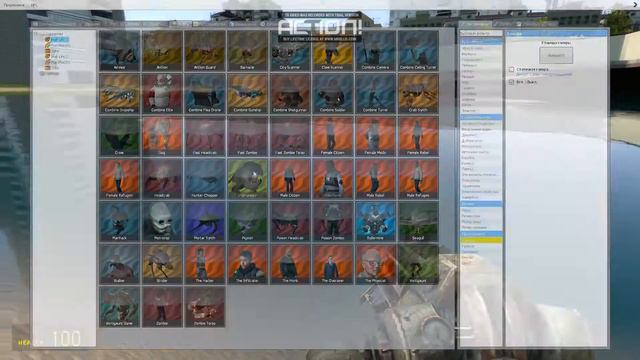The height and width of the screenshot is (360, 640).
Task: Spawn the Barnacle NPC
Action: (247, 51)
